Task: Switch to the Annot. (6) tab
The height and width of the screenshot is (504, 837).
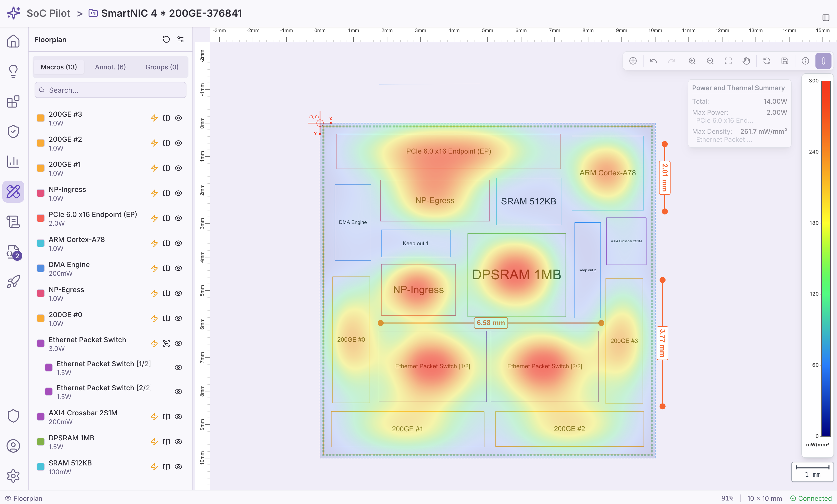Action: (x=110, y=67)
